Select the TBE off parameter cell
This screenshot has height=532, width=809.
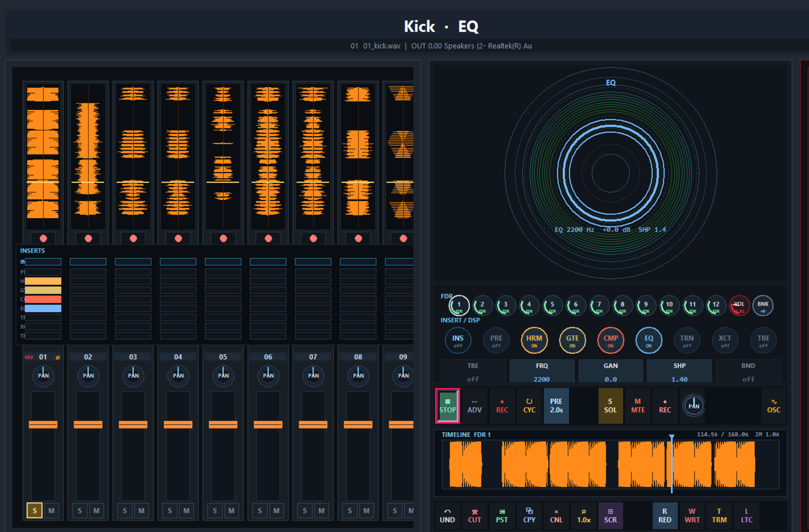(473, 372)
